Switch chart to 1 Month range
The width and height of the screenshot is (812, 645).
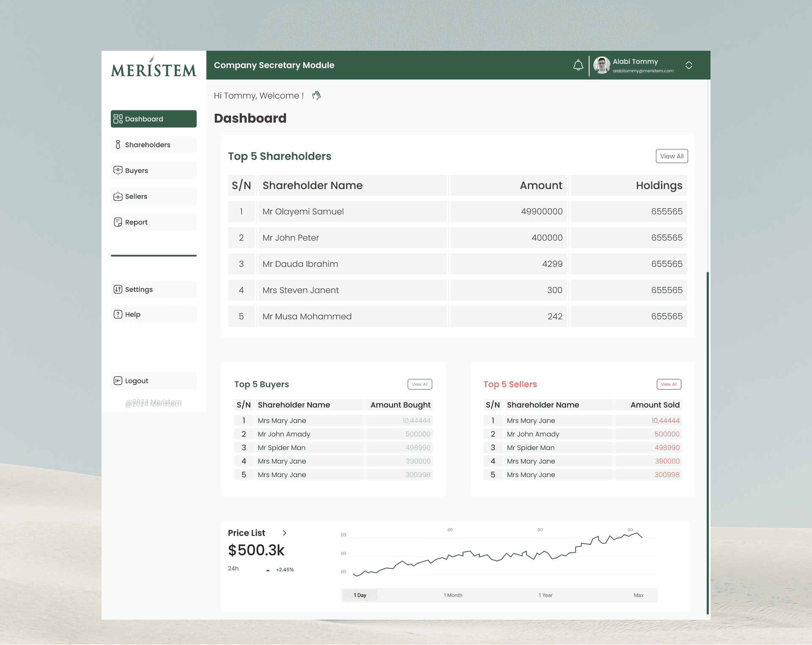click(x=453, y=595)
